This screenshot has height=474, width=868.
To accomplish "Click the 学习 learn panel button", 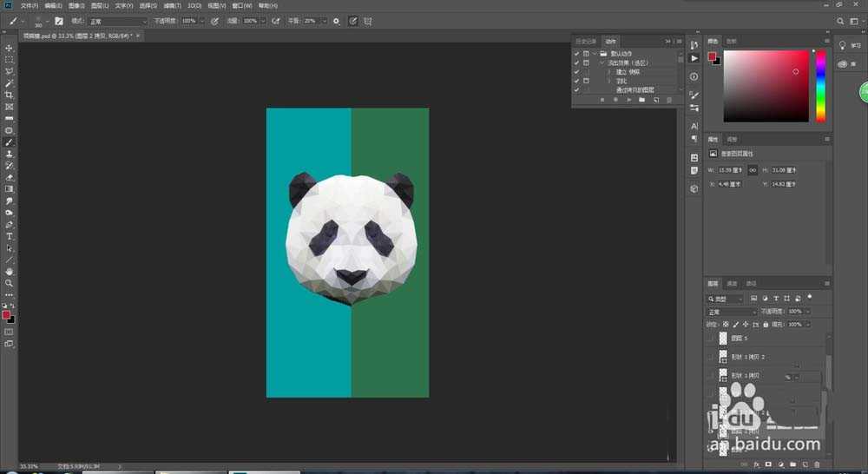I will click(847, 44).
